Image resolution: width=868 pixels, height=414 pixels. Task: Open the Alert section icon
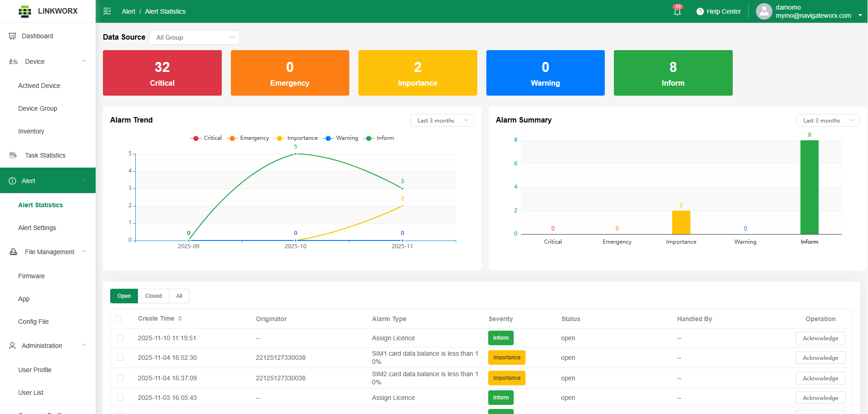point(12,180)
